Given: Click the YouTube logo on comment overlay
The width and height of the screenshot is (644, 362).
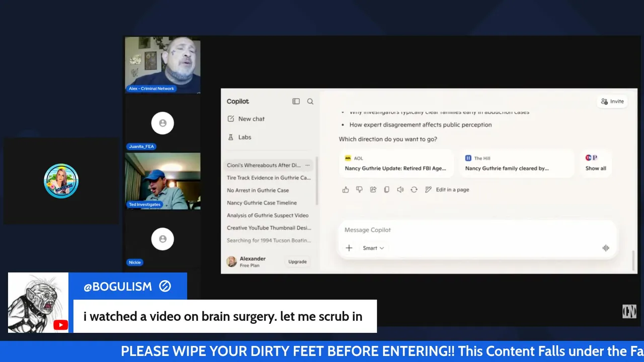Looking at the screenshot, I should pyautogui.click(x=60, y=325).
